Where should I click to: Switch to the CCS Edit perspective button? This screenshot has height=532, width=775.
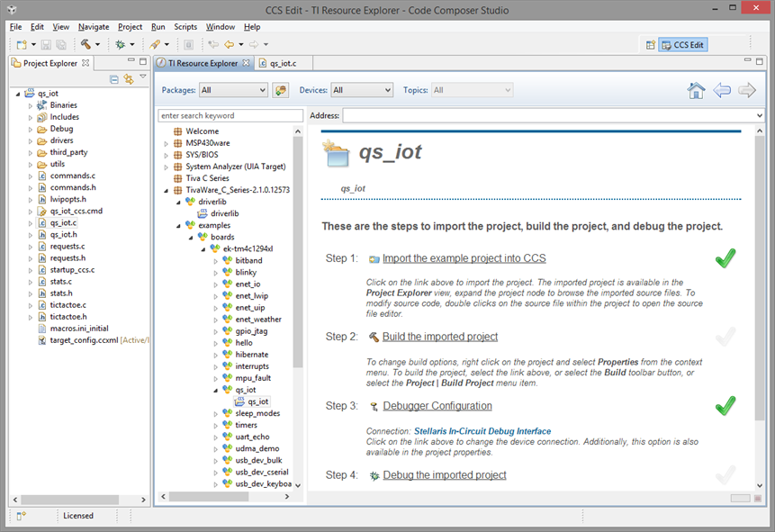point(683,45)
